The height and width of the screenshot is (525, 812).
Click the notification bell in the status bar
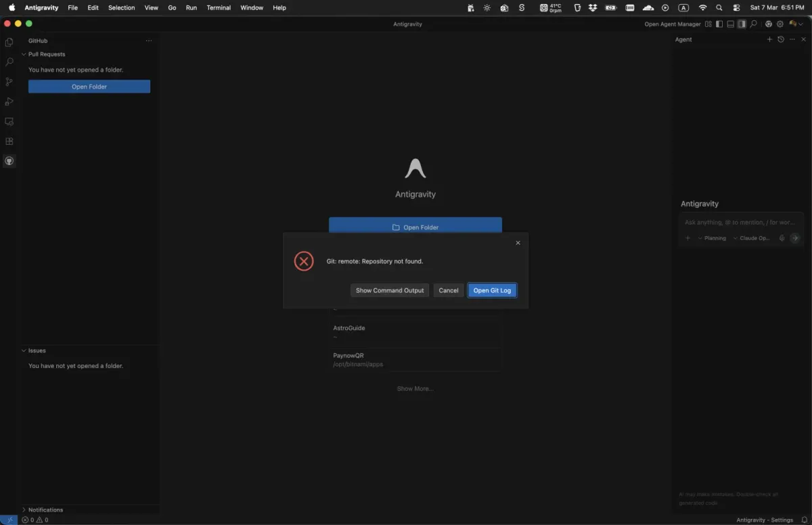click(x=804, y=520)
